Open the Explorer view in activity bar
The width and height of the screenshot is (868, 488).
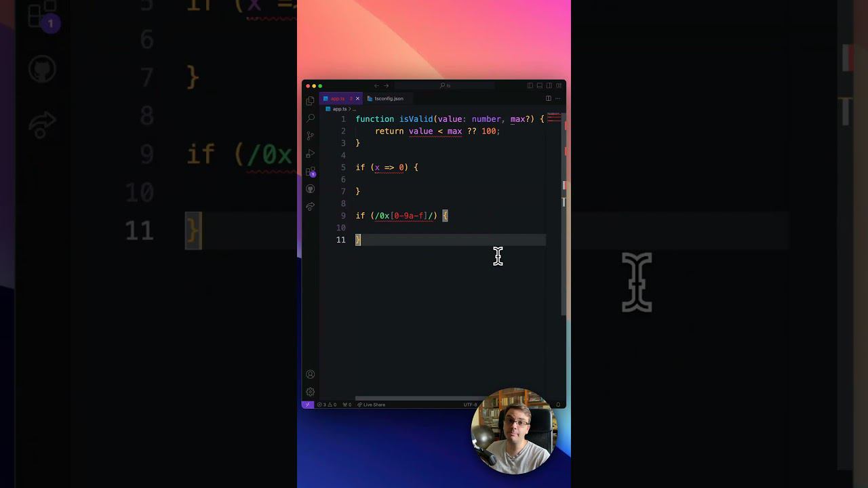tap(311, 101)
